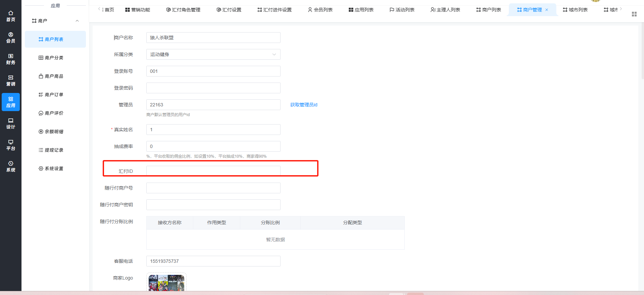Click the 商家Logo thumbnail image

[166, 283]
